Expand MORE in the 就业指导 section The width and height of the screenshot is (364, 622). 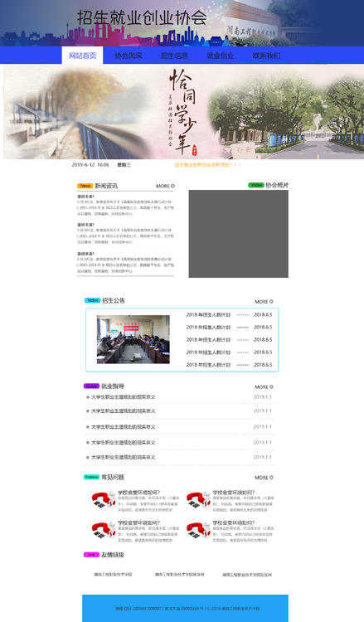(264, 386)
